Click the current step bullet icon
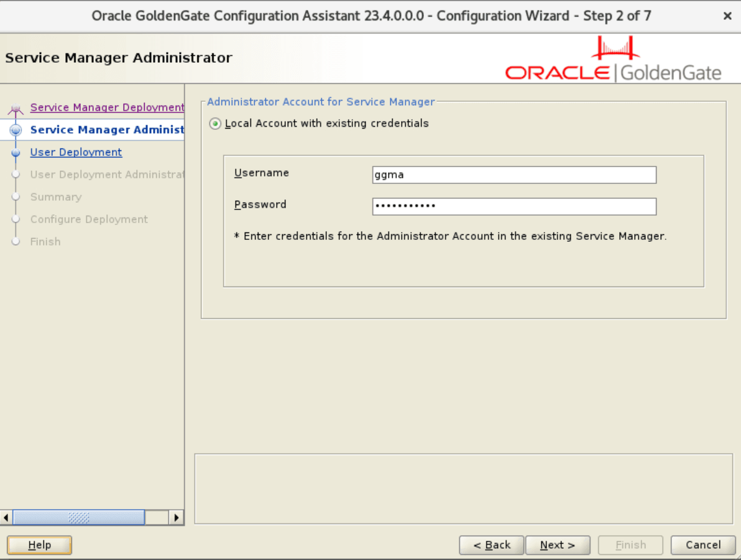This screenshot has width=741, height=560. click(16, 130)
